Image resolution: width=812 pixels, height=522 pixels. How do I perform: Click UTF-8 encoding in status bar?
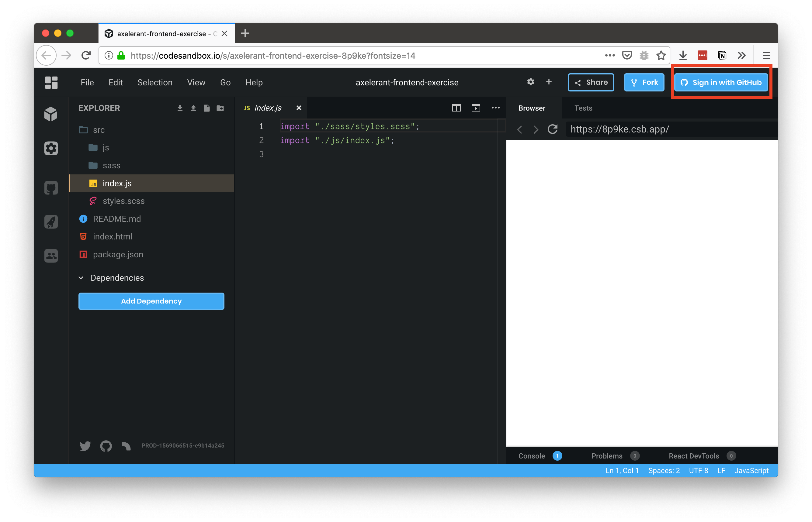[698, 470]
